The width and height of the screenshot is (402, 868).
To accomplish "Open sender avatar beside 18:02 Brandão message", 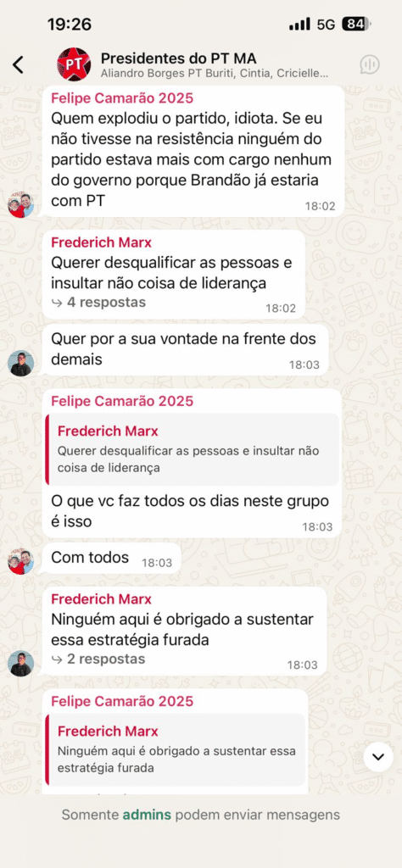I will pyautogui.click(x=21, y=205).
